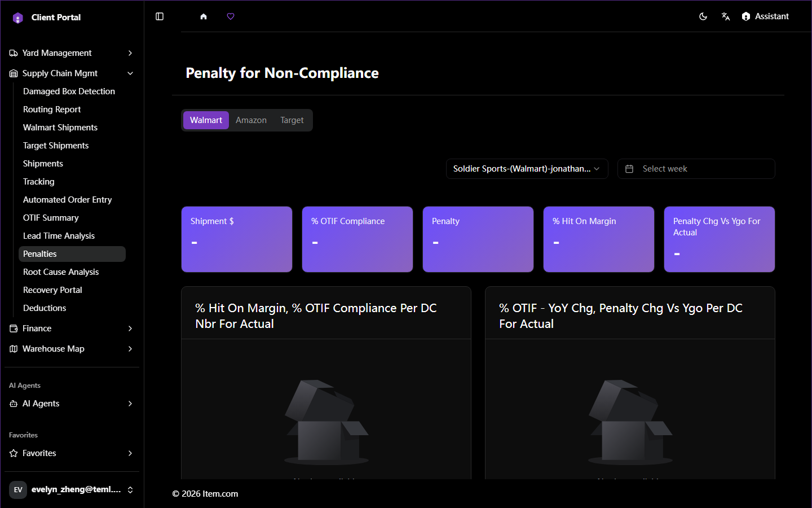Viewport: 812px width, 508px height.
Task: Click the % OTIF Compliance card
Action: click(358, 239)
